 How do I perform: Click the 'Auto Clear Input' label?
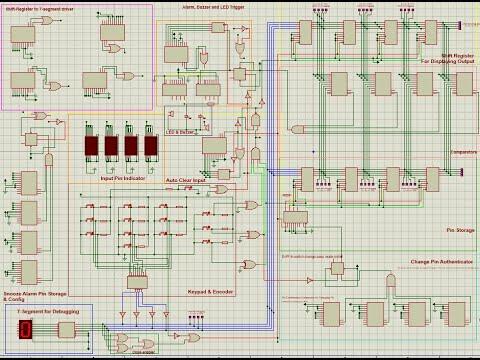coord(186,180)
